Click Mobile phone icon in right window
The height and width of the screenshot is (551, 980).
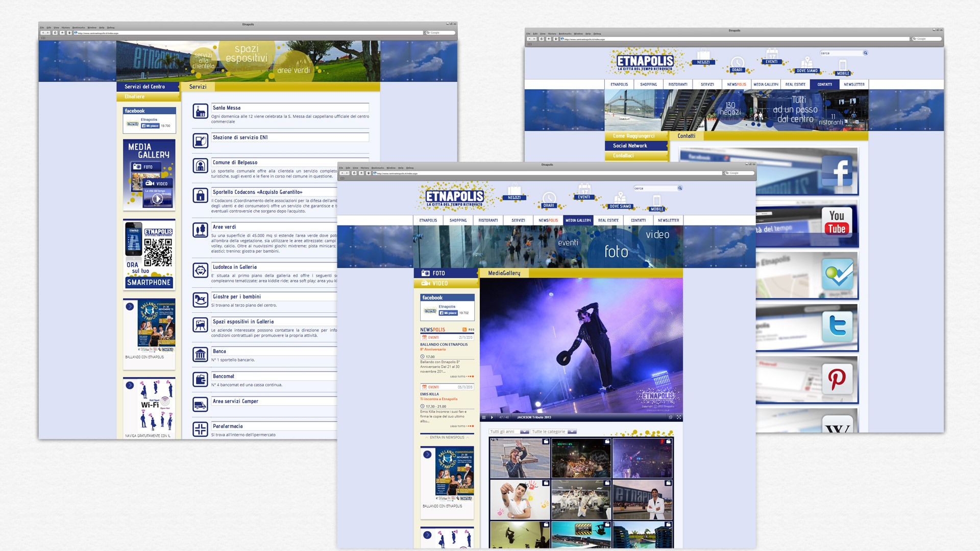click(x=843, y=67)
